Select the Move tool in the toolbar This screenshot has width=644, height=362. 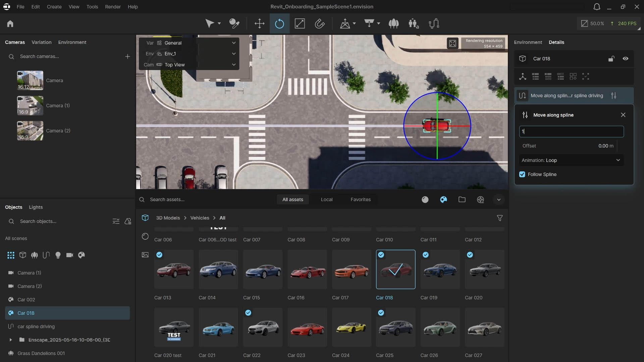[x=260, y=23]
